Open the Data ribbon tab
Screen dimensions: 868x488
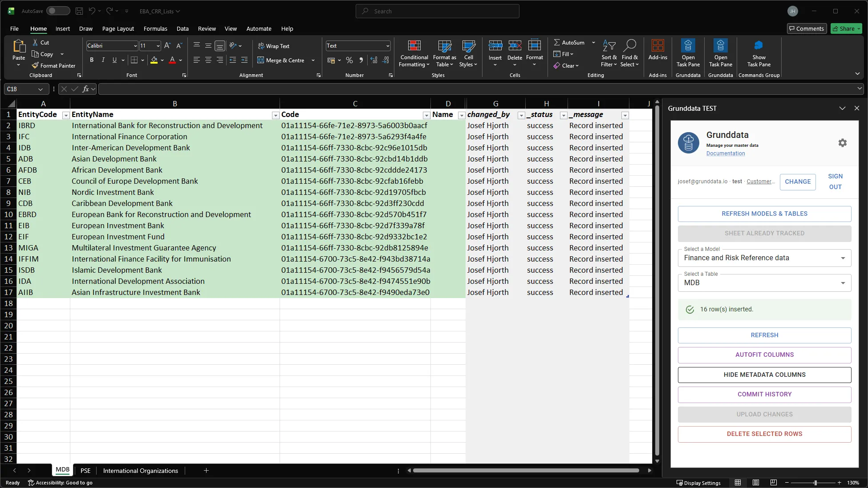pos(183,28)
